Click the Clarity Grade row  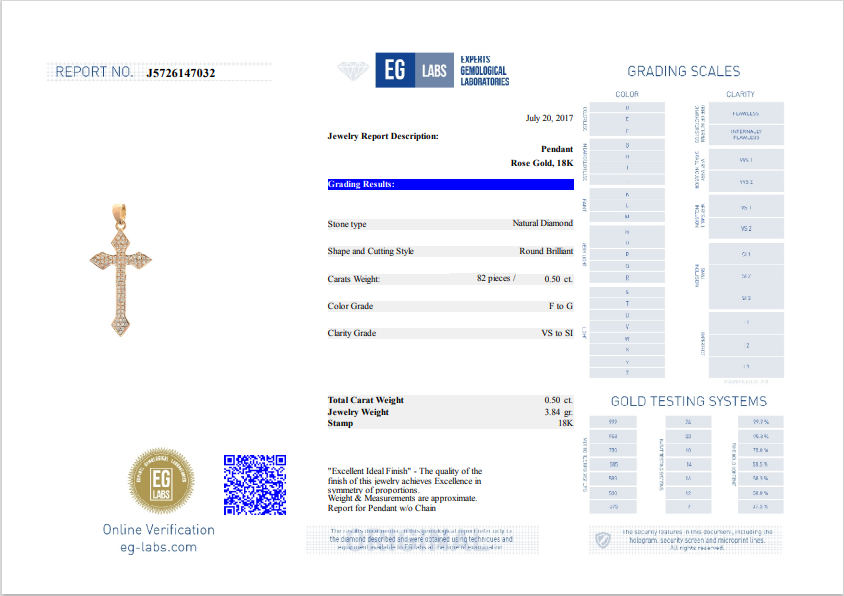pos(450,333)
